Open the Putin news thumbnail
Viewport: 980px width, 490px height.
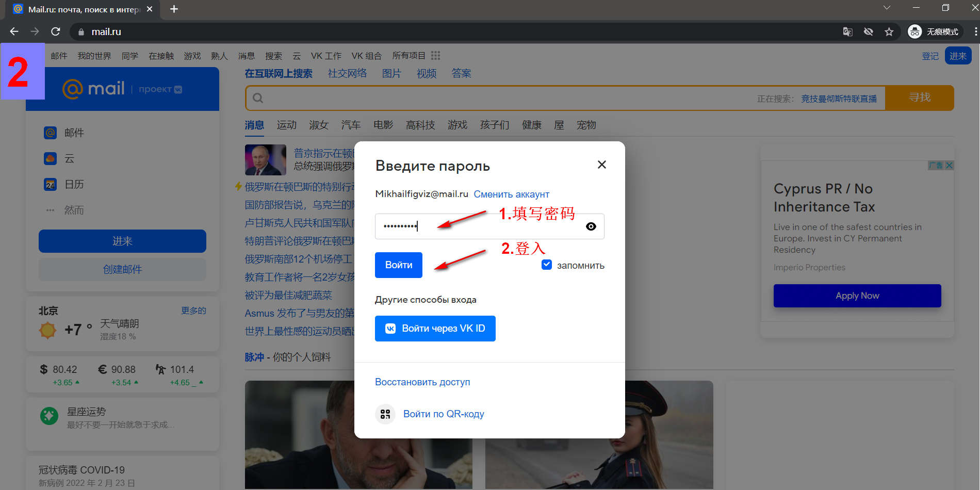point(266,160)
